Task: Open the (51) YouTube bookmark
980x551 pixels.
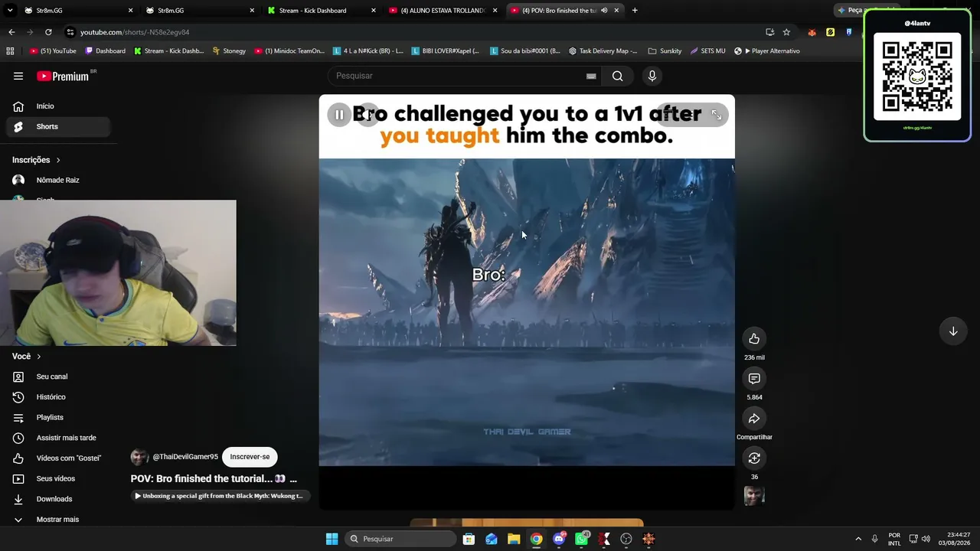Action: 53,51
